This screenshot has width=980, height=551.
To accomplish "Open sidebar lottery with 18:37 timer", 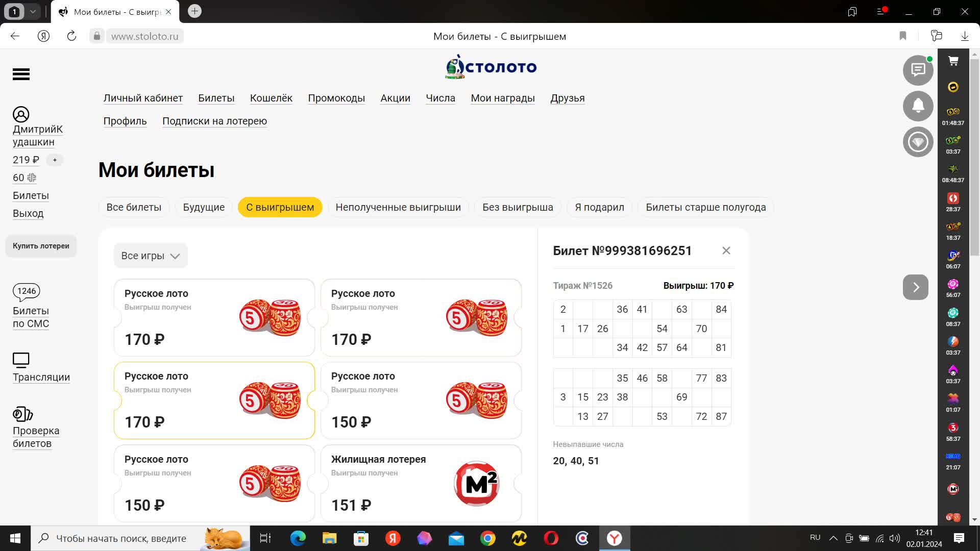I will tap(953, 231).
